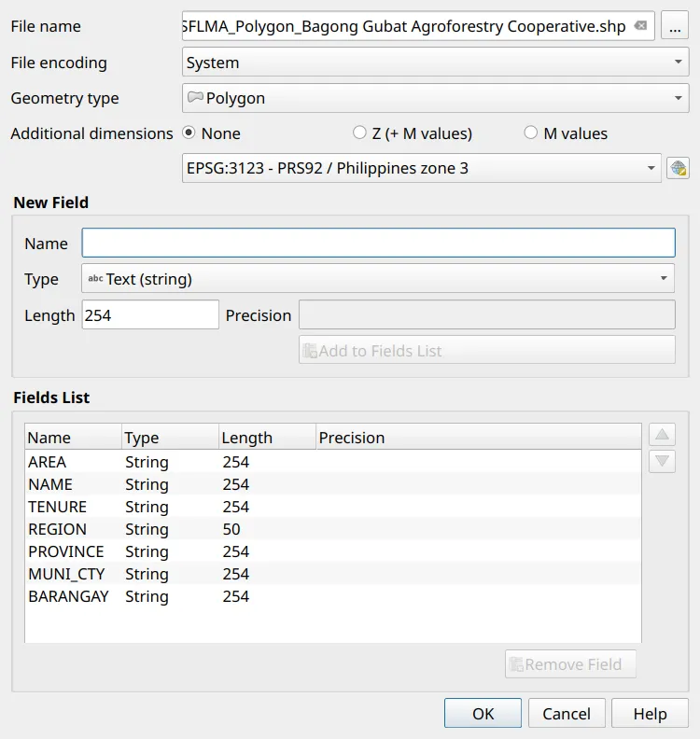
Task: Open the EPSG:3123 CRS dropdown
Action: tap(422, 168)
